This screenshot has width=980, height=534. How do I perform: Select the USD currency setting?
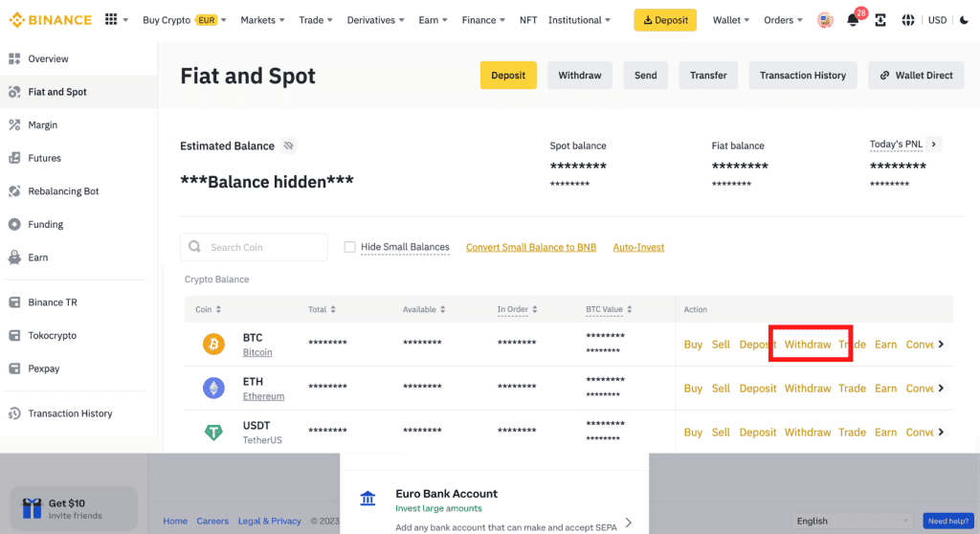937,20
